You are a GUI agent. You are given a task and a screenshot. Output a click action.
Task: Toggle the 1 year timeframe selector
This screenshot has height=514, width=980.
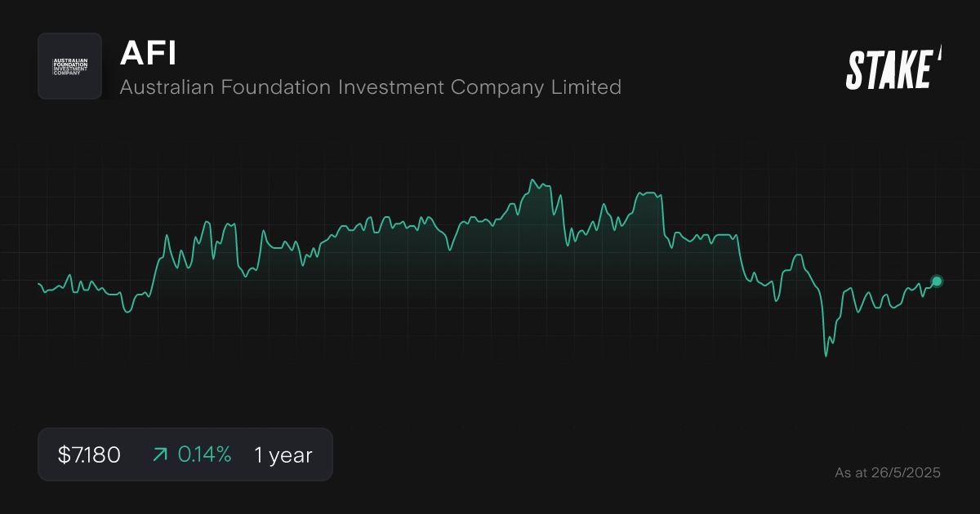(282, 454)
